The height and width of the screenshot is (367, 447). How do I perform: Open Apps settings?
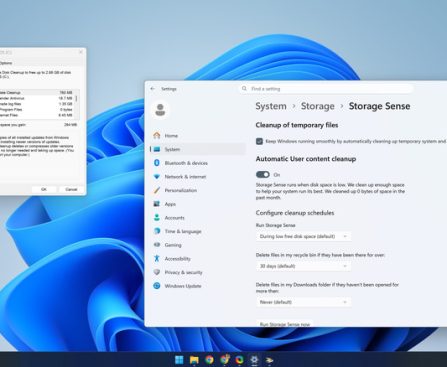pos(198,204)
